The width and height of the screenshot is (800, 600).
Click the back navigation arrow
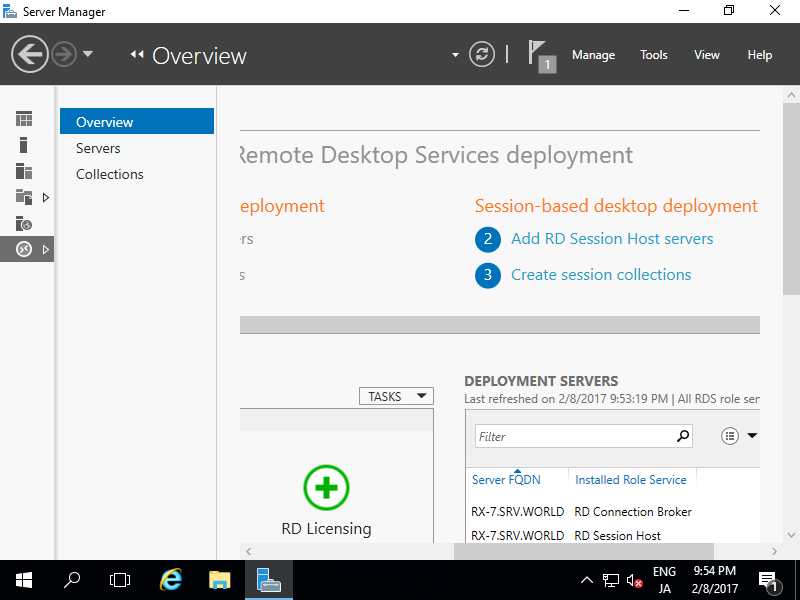pyautogui.click(x=30, y=54)
